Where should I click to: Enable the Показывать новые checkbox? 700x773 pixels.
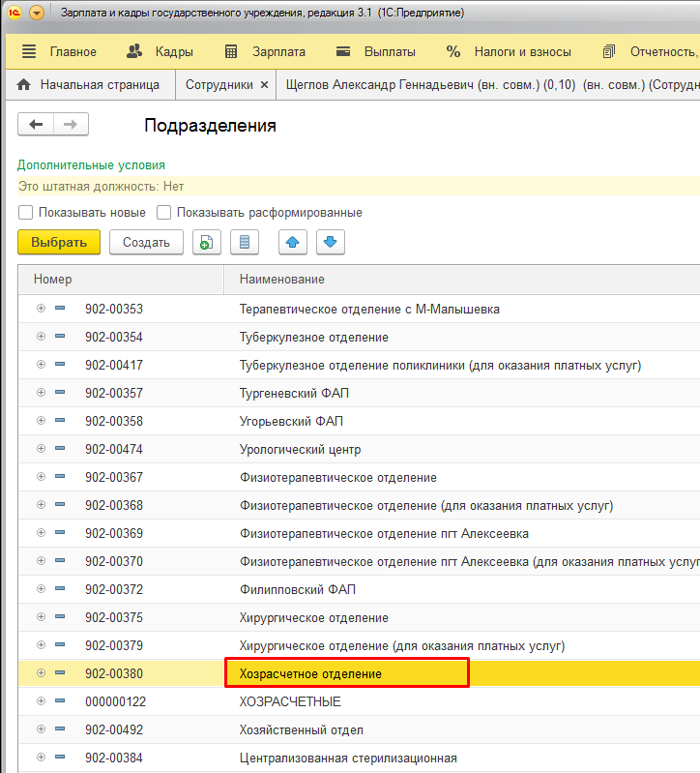click(26, 212)
